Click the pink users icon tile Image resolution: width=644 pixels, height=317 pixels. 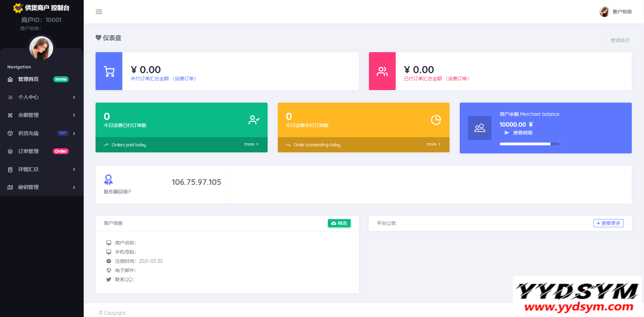click(x=382, y=71)
